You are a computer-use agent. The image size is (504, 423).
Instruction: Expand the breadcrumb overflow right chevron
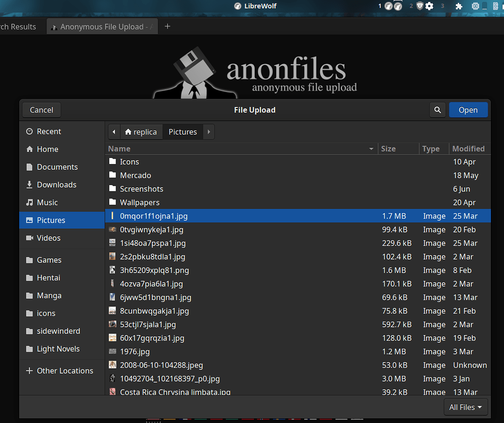pyautogui.click(x=208, y=131)
